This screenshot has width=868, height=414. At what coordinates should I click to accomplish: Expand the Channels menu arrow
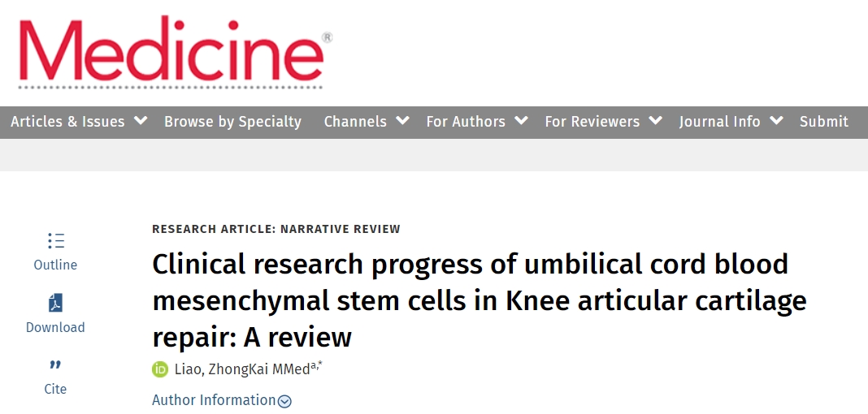(x=402, y=121)
